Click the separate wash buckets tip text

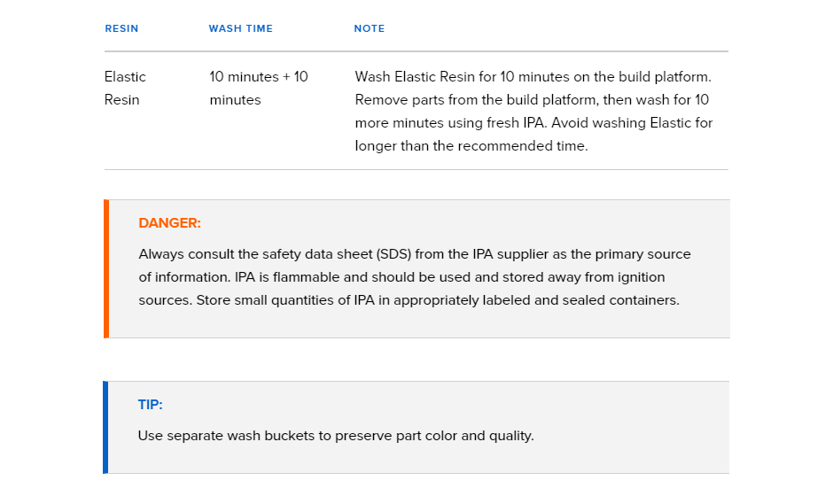point(336,436)
